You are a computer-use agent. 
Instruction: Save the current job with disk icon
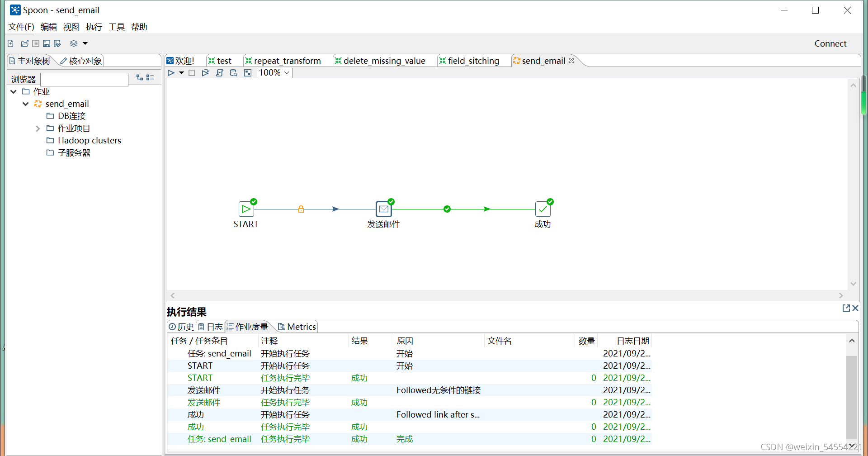[x=47, y=43]
